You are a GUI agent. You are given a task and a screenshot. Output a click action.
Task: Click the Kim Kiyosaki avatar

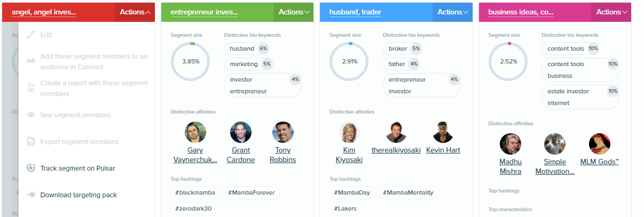pyautogui.click(x=349, y=132)
